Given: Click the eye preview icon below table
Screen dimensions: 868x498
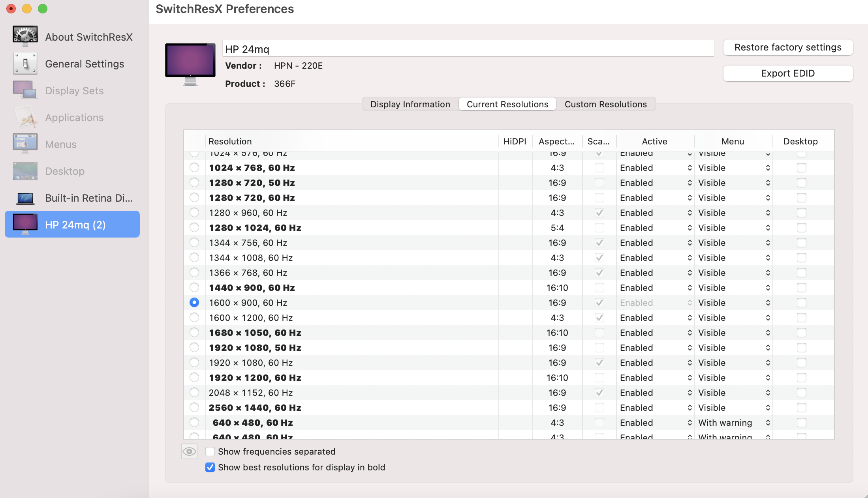Looking at the screenshot, I should (189, 451).
